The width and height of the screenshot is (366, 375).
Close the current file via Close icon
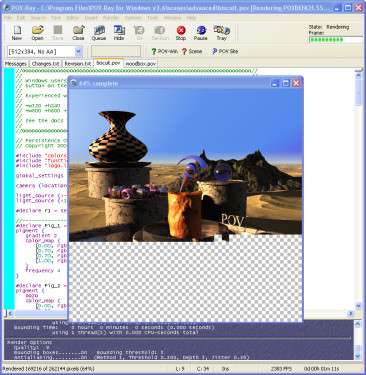pos(78,33)
